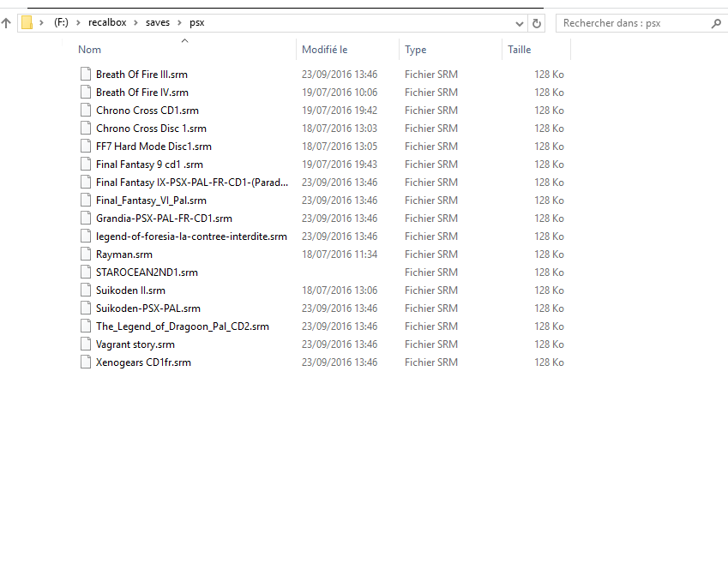The height and width of the screenshot is (581, 728).
Task: Click file icon of legend-of-foresia file
Action: click(86, 237)
